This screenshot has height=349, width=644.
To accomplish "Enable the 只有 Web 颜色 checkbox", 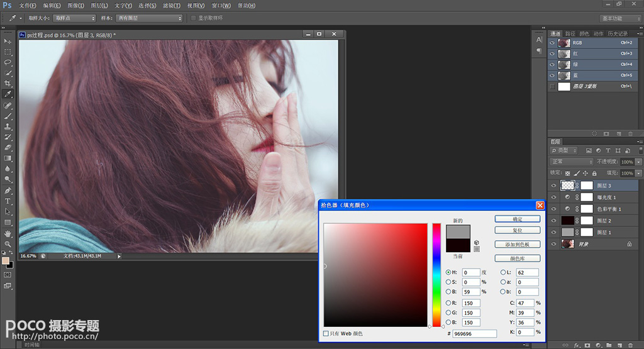I will tap(326, 334).
